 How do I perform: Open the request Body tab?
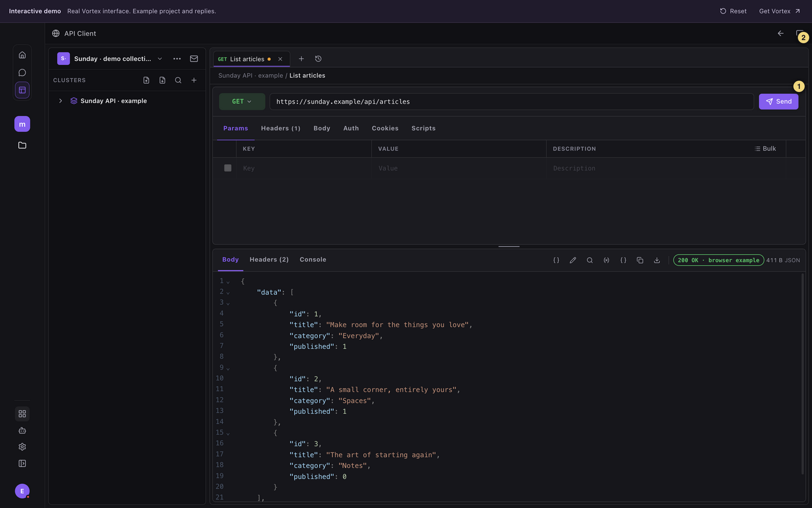[x=322, y=128]
